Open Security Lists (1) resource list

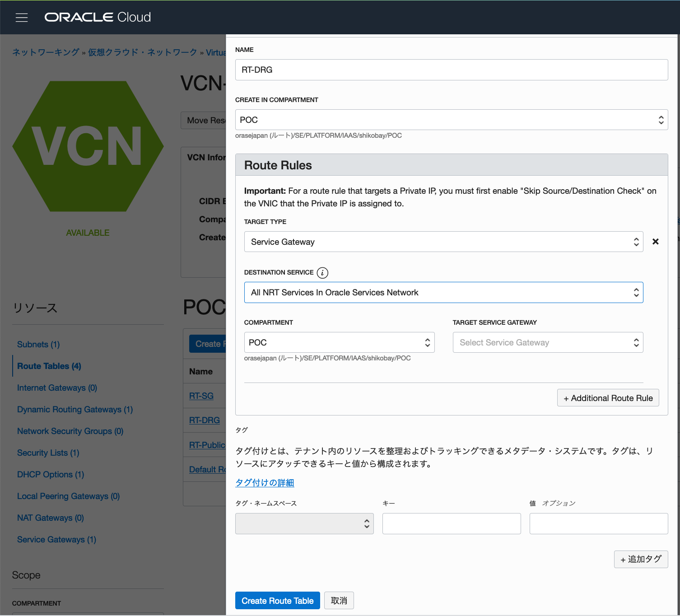[x=48, y=453]
